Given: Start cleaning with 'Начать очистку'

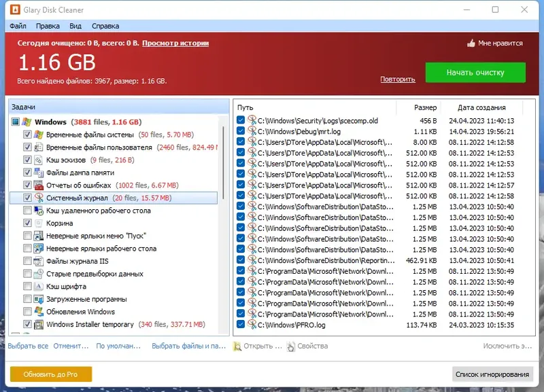Looking at the screenshot, I should click(x=475, y=73).
